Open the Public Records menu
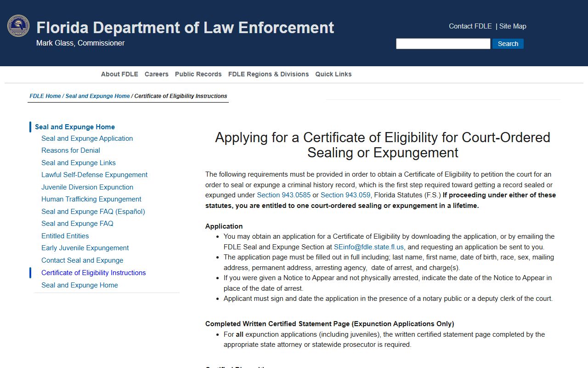 pos(198,74)
